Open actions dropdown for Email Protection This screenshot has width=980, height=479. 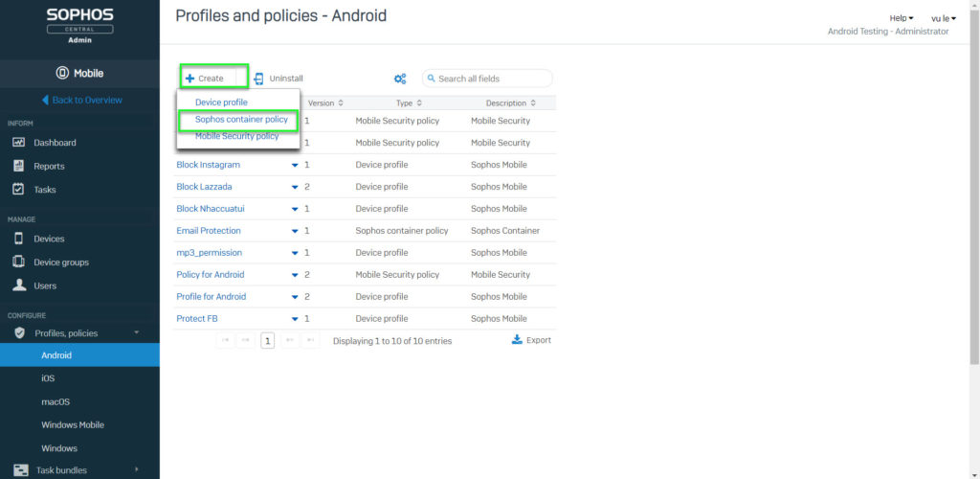[x=295, y=231]
